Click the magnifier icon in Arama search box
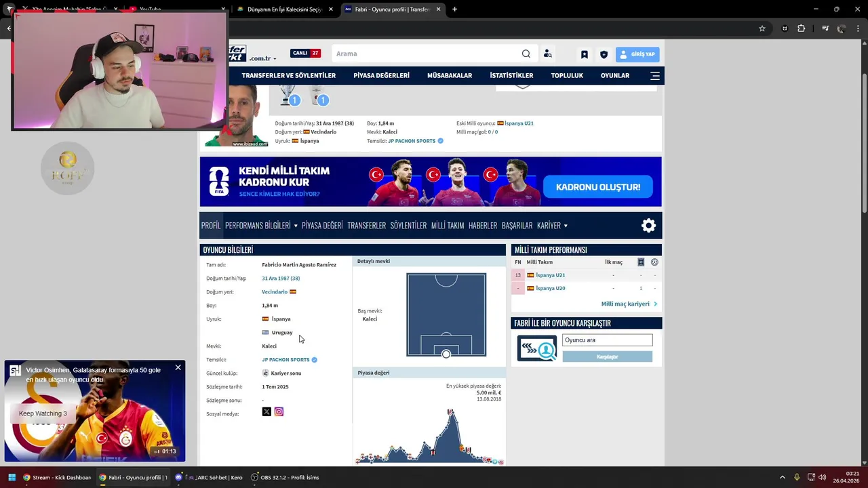Screen dimensions: 868x488 [526, 54]
